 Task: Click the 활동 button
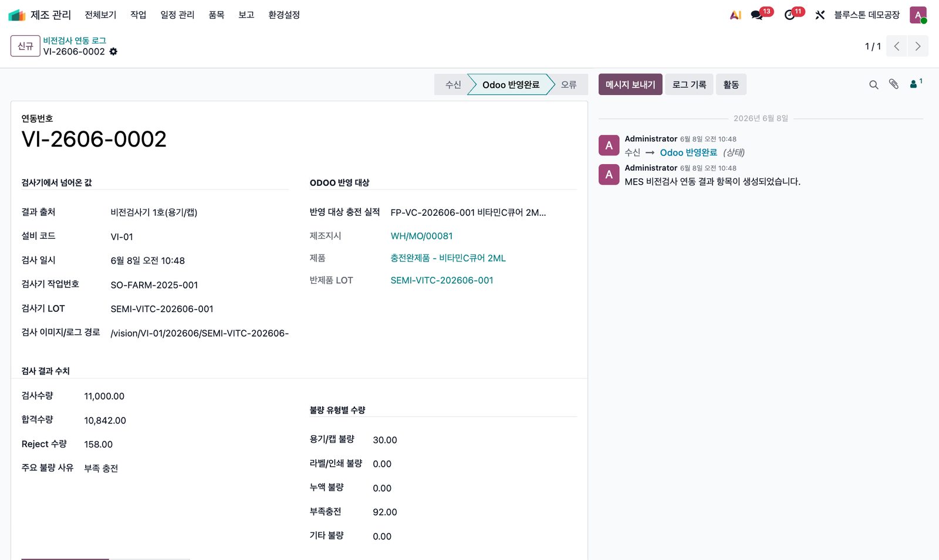tap(731, 84)
